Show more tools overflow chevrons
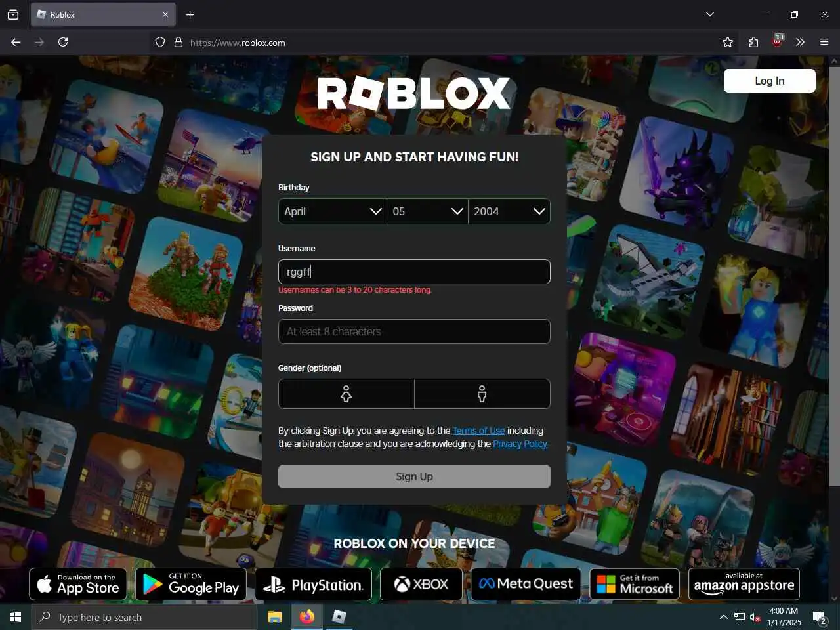 point(800,42)
